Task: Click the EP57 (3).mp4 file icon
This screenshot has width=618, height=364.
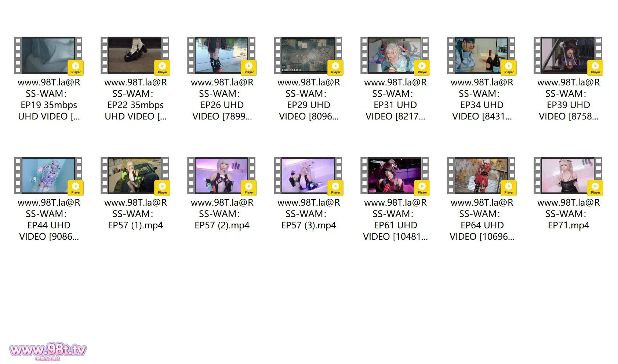Action: 308,176
